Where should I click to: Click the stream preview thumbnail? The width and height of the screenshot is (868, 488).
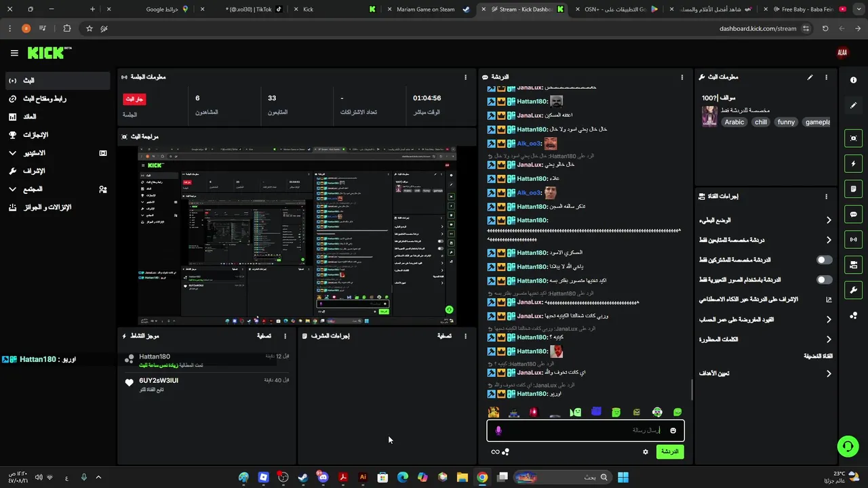tap(297, 235)
